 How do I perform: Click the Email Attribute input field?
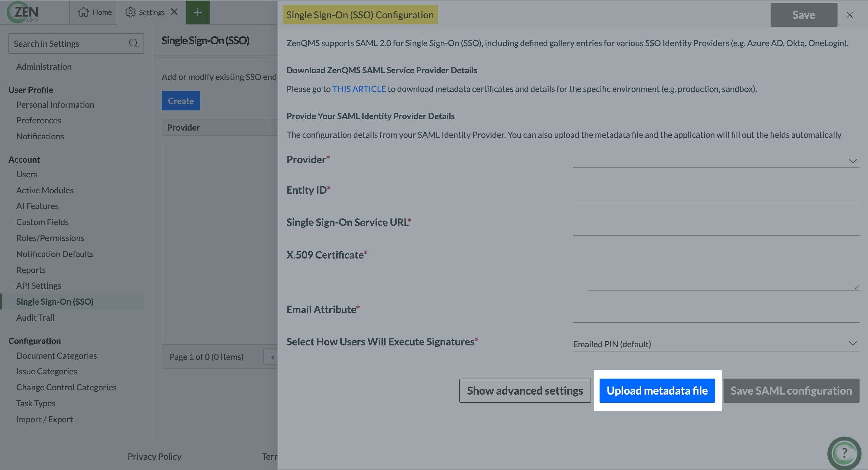716,314
